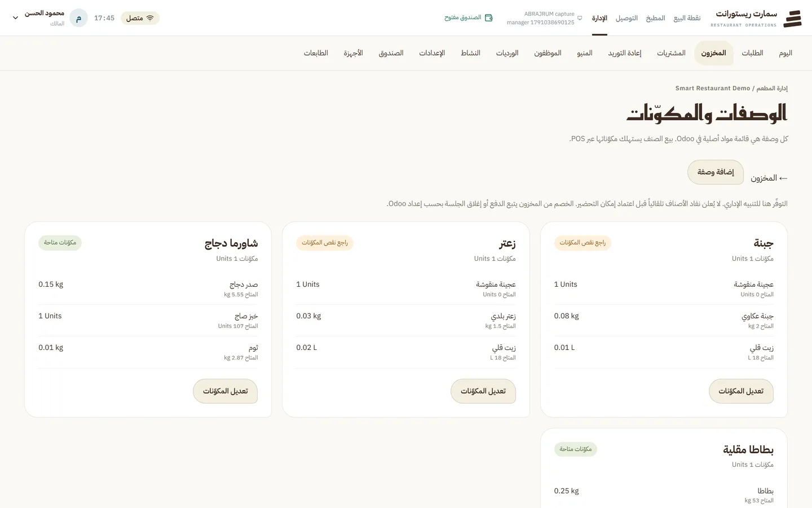The image size is (812, 508).
Task: Click the راجع نقص المكوّنات badge on جبنة
Action: (x=582, y=243)
